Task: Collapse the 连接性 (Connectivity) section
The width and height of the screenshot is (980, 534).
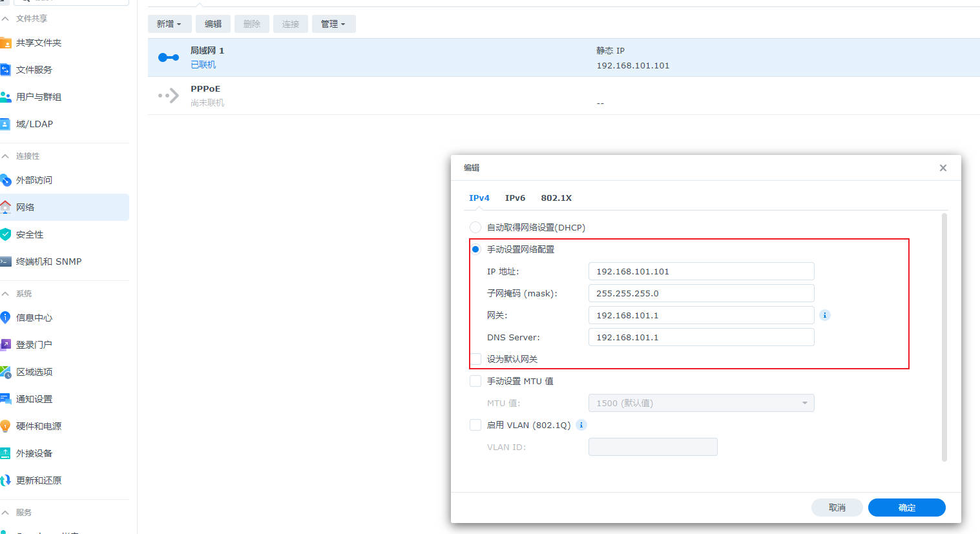Action: pyautogui.click(x=5, y=156)
